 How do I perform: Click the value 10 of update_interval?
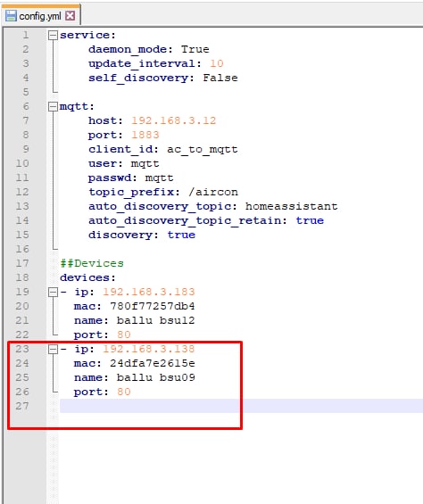pos(217,63)
